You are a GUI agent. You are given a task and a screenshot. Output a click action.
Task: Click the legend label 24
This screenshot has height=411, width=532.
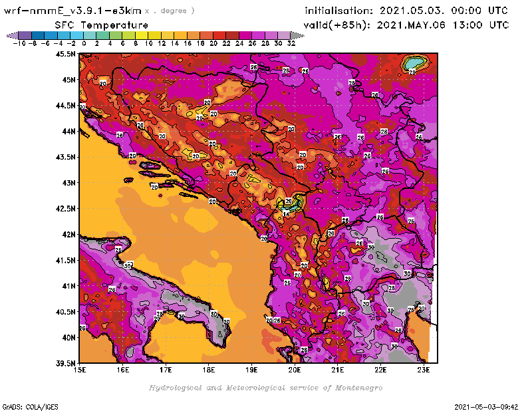pos(239,43)
